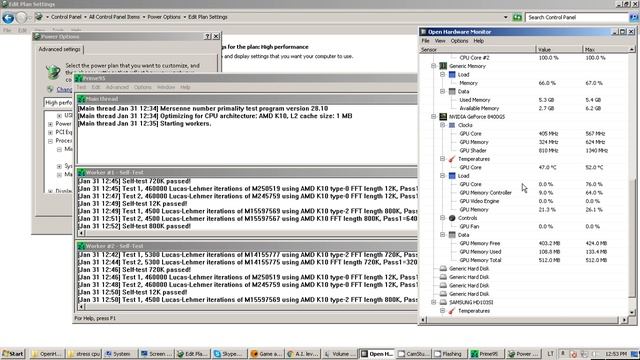Collapse the Generic Memory node
Screen dimensions: 640x360
click(433, 66)
